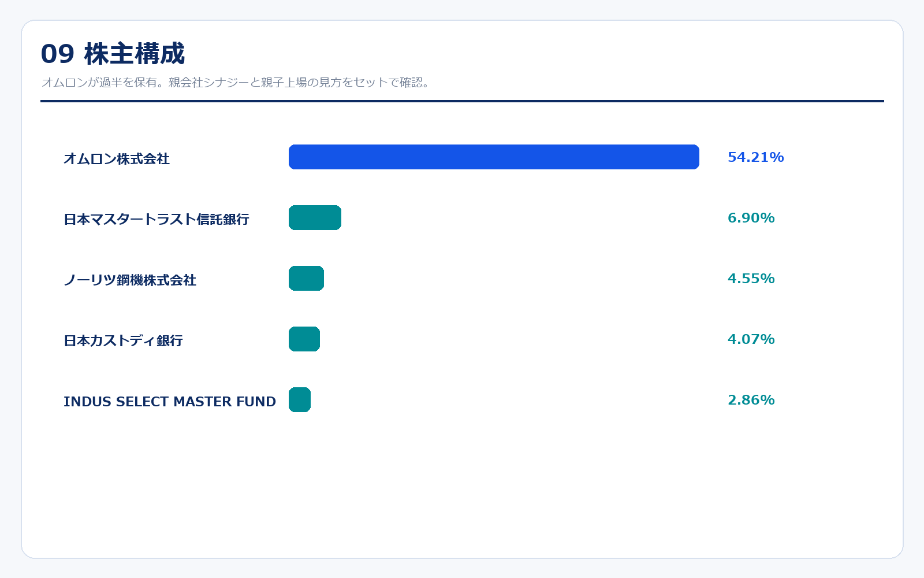This screenshot has height=578, width=924.
Task: Select the ノーリツ鋼機株式会社 label
Action: pyautogui.click(x=130, y=280)
